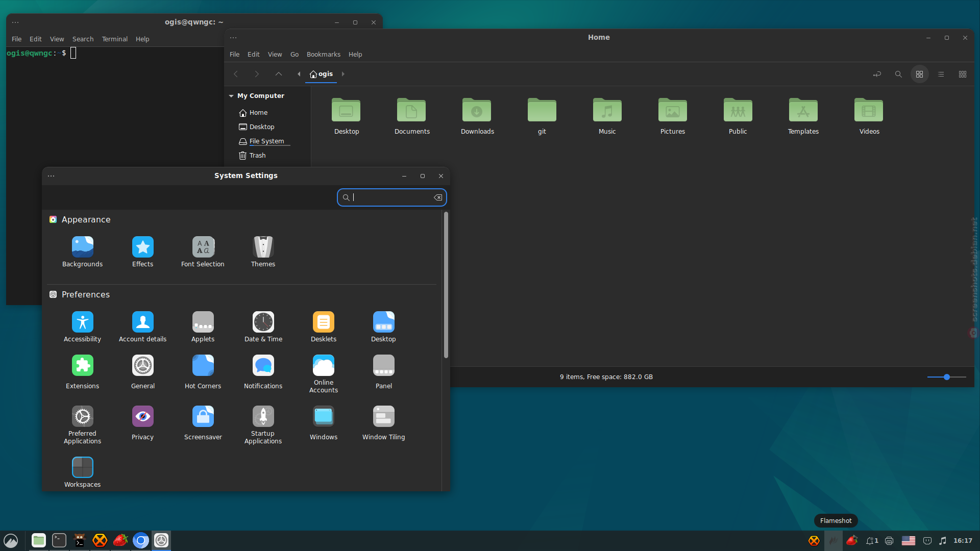The height and width of the screenshot is (551, 980).
Task: Click the System Settings search field
Action: click(391, 197)
